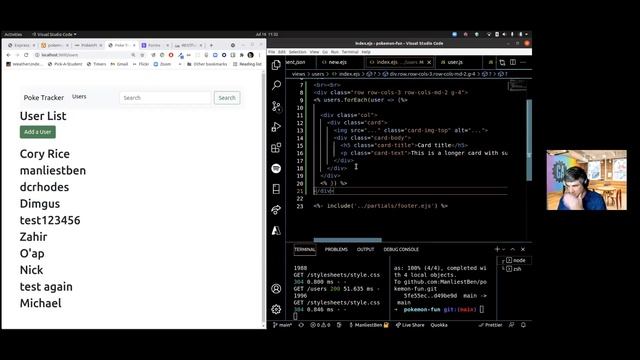Open the Run and Debug view
The width and height of the screenshot is (640, 360).
tap(276, 127)
